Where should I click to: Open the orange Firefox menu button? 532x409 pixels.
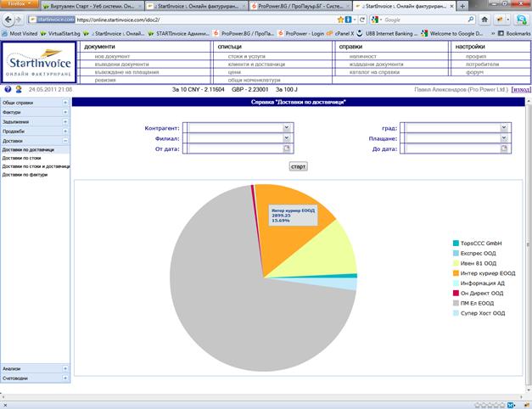pyautogui.click(x=20, y=4)
